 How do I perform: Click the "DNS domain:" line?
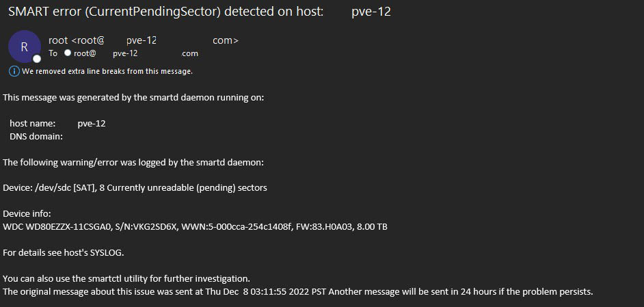tap(36, 136)
